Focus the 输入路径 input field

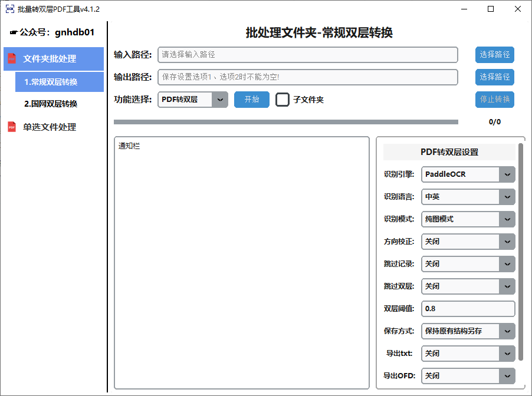tap(308, 55)
